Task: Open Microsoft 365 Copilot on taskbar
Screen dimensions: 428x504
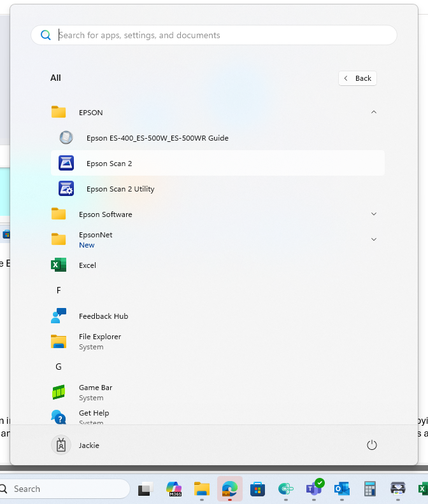Action: [174, 489]
